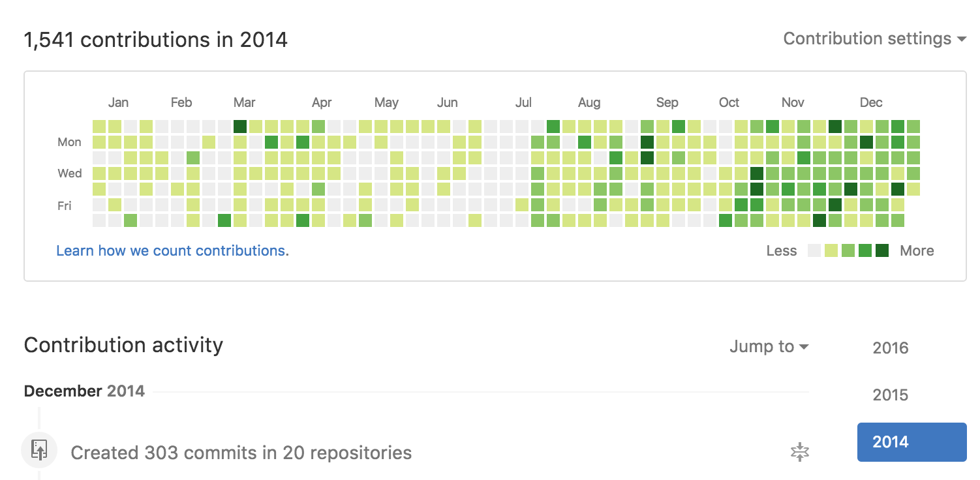Screen dimensions: 980x480
Task: Click the highlighted 2014 year button
Action: coord(911,442)
